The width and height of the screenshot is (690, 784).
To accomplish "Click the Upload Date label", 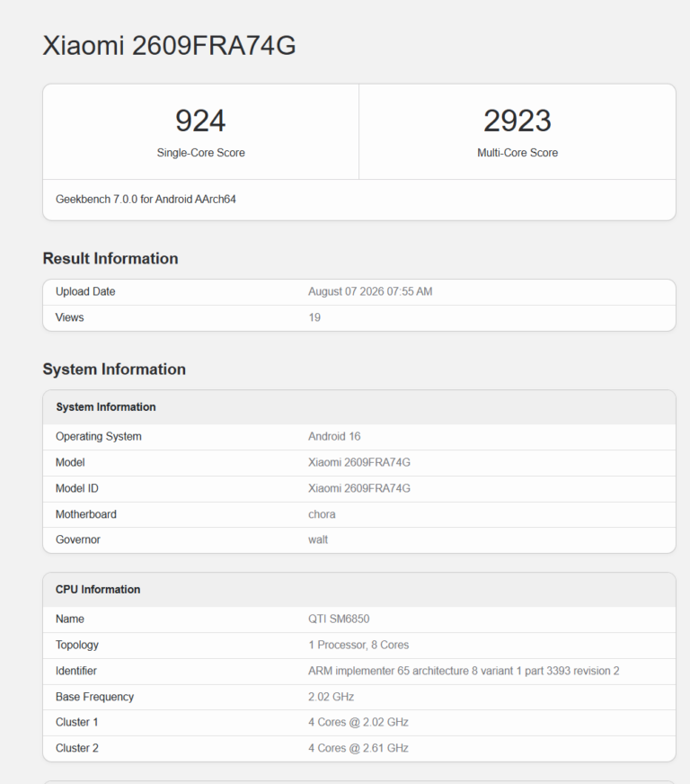I will (85, 291).
